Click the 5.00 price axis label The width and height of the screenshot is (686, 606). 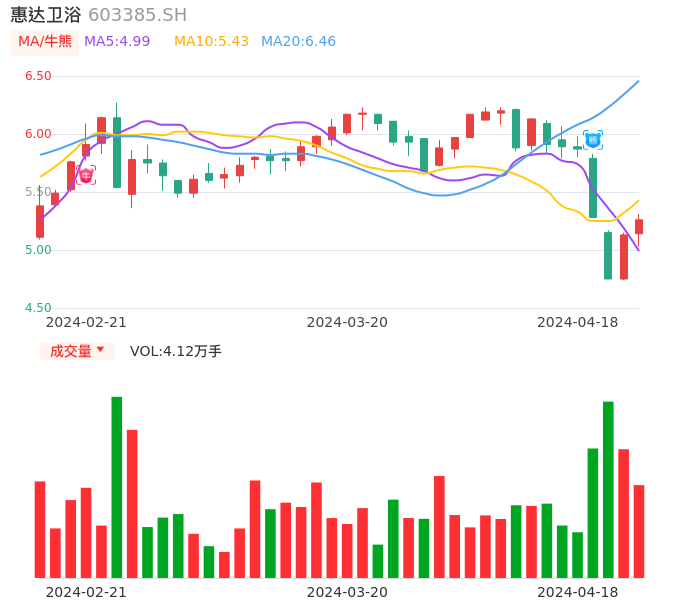38,250
